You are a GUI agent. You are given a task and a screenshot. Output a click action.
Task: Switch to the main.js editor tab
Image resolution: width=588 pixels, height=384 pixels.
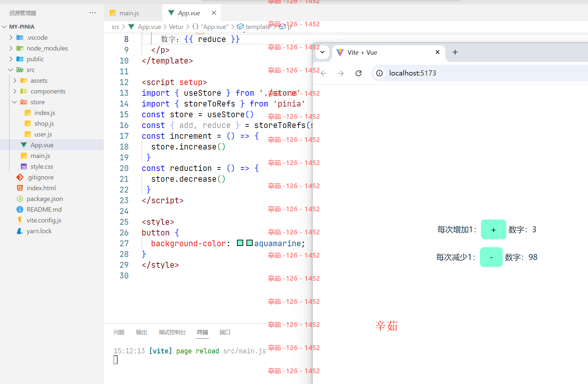(x=133, y=13)
